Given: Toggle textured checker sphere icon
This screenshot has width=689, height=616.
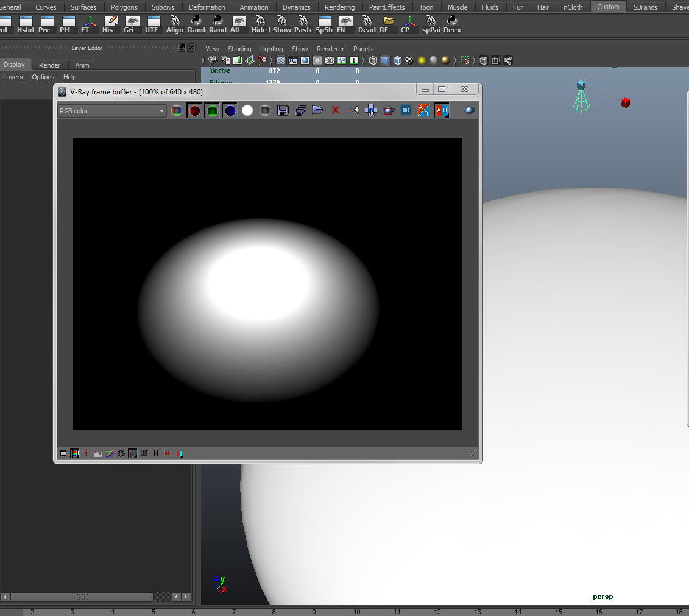Looking at the screenshot, I should coord(409,60).
